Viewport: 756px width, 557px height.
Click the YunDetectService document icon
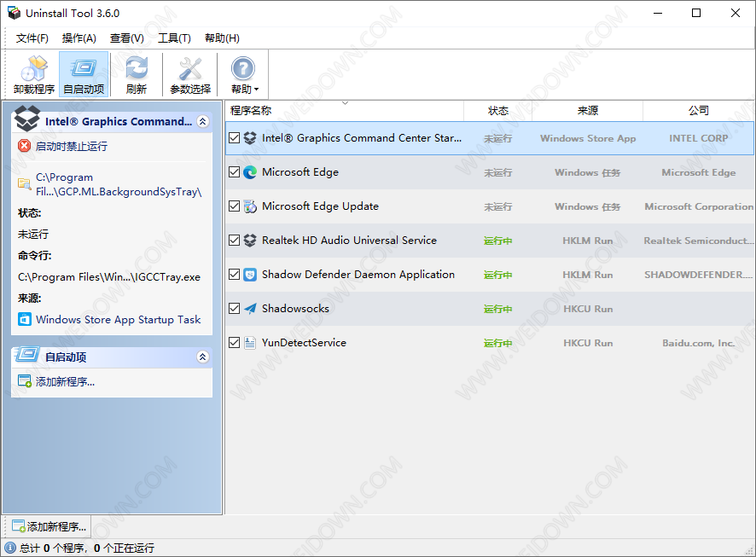(250, 343)
